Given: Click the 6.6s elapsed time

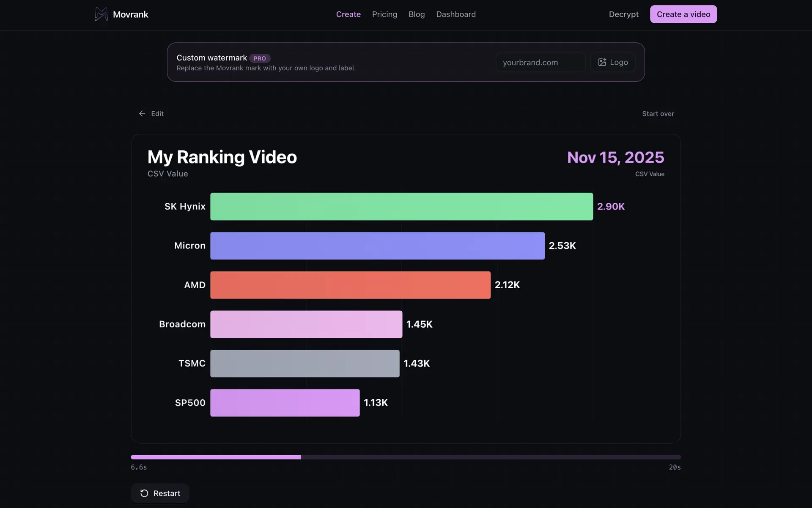Looking at the screenshot, I should pyautogui.click(x=139, y=467).
